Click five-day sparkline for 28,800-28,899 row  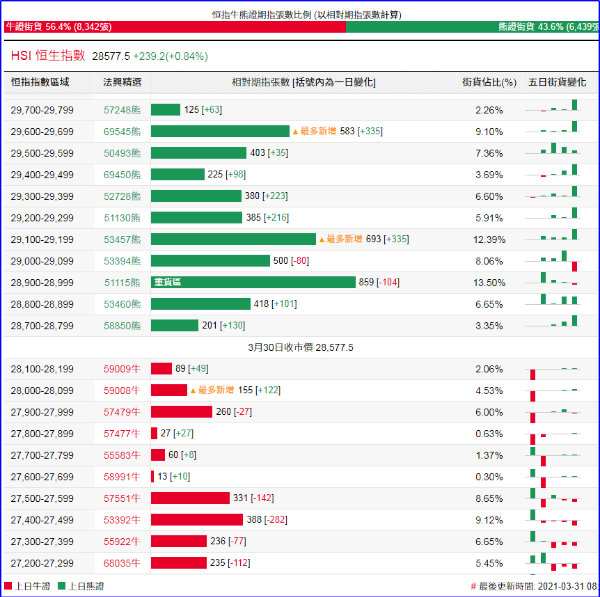(553, 299)
